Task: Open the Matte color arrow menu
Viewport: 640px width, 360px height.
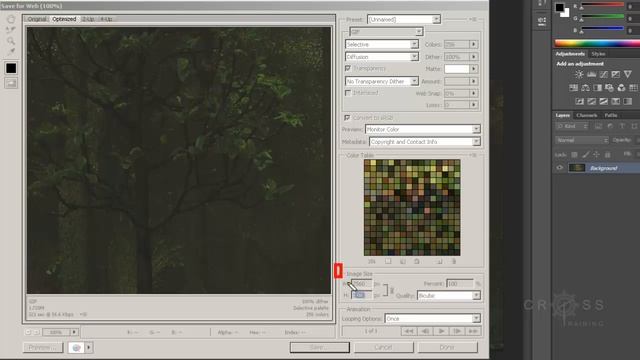Action: pyautogui.click(x=473, y=69)
